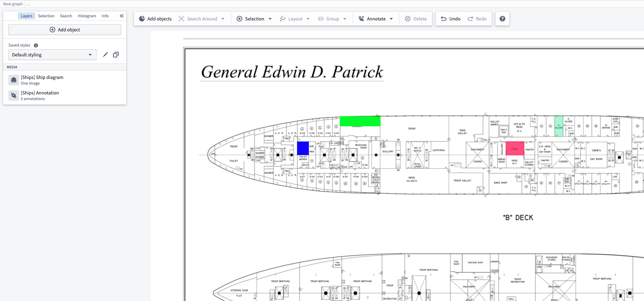Switch to the Histogram tab
Screen dimensions: 644x301
(x=87, y=16)
